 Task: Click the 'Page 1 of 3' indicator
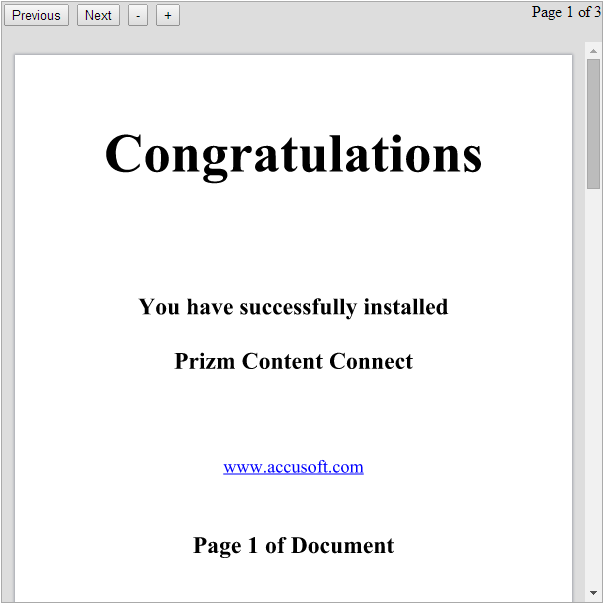pos(566,12)
